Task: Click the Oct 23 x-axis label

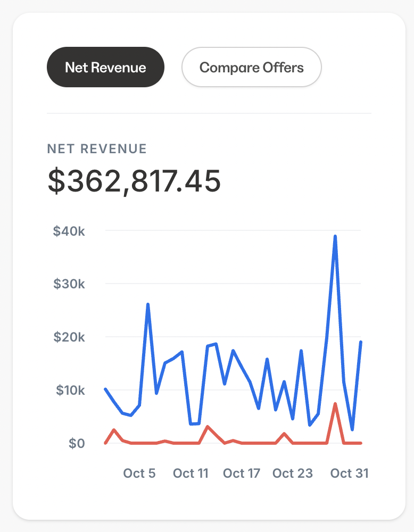Action: 293,473
